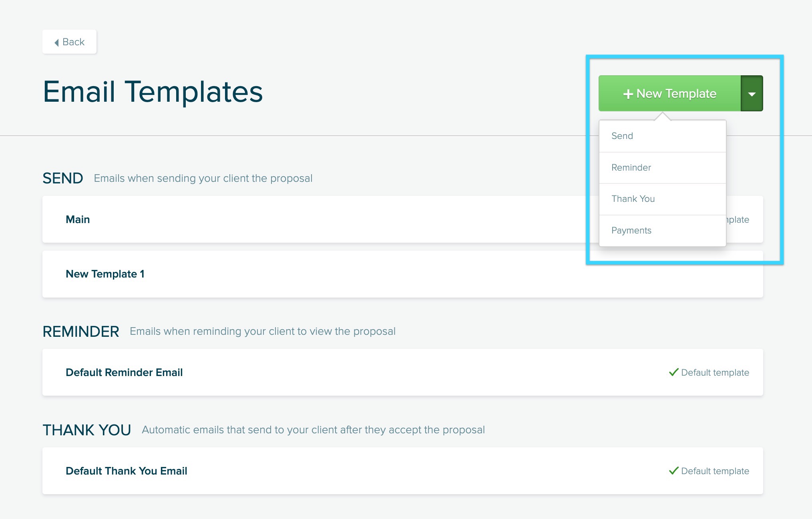812x519 pixels.
Task: Open the Main send template
Action: point(78,219)
